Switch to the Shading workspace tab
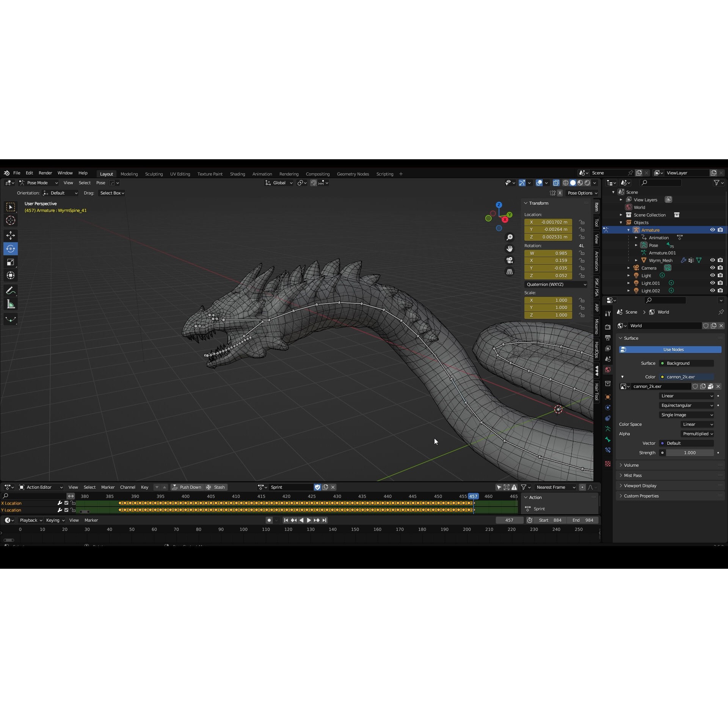Image resolution: width=728 pixels, height=728 pixels. (x=237, y=174)
